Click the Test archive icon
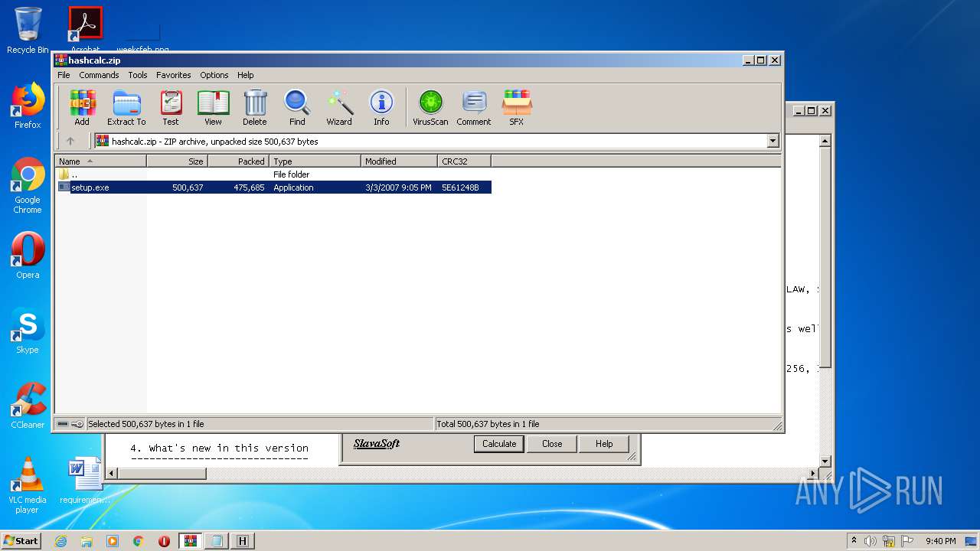 pyautogui.click(x=171, y=107)
